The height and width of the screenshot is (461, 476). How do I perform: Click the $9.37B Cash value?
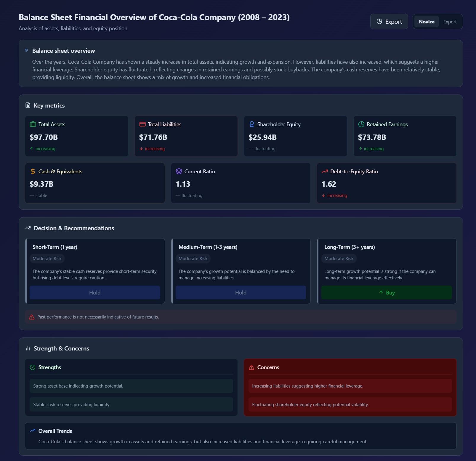tap(41, 184)
